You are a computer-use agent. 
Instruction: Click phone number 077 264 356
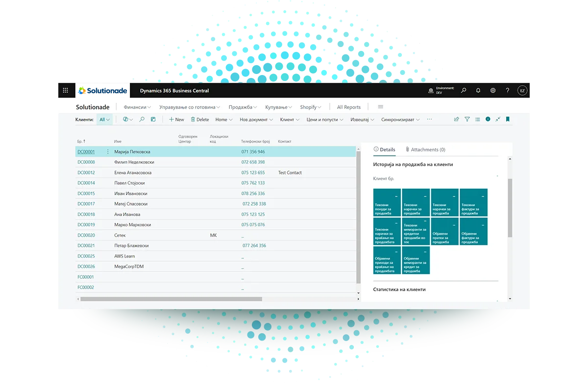254,245
